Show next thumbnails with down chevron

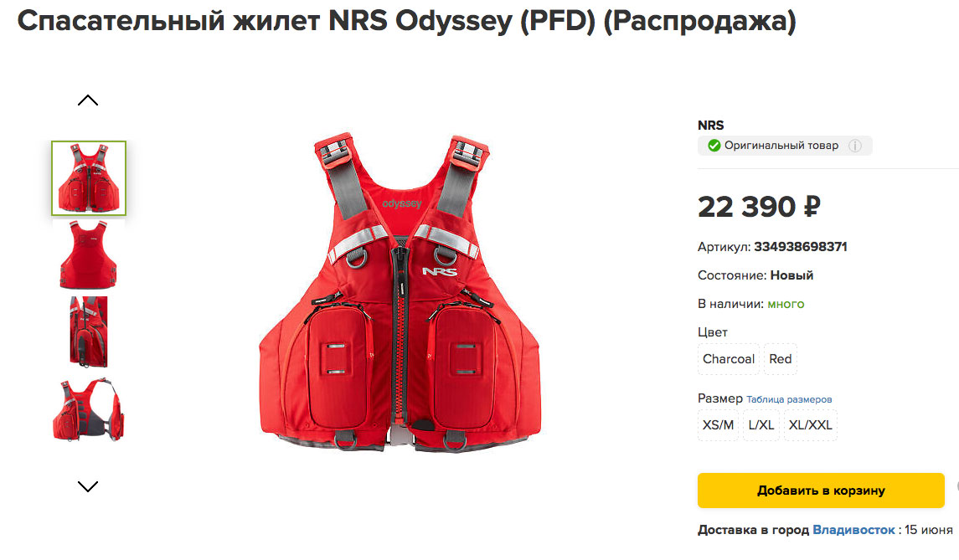(88, 486)
